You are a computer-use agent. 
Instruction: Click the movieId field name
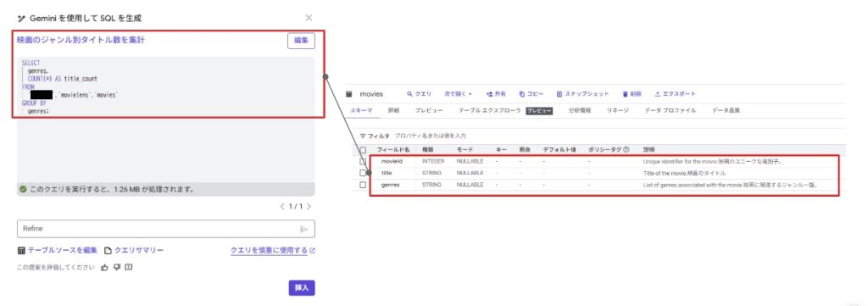tap(392, 162)
